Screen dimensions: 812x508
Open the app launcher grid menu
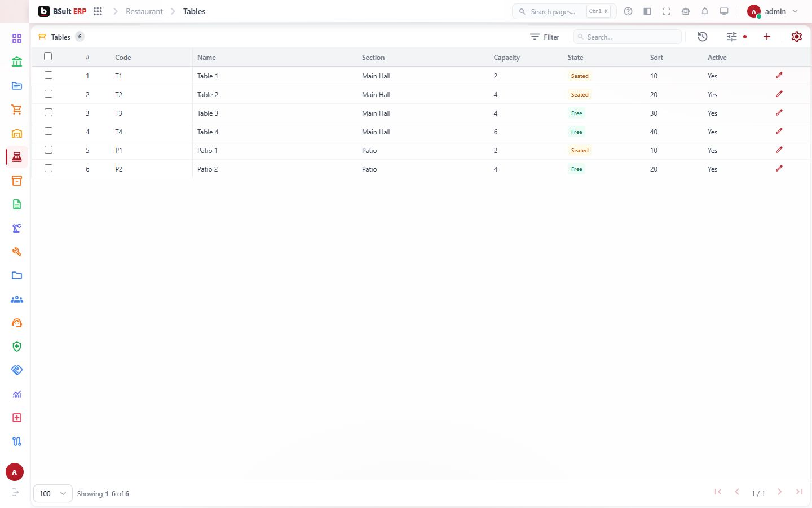(98, 11)
